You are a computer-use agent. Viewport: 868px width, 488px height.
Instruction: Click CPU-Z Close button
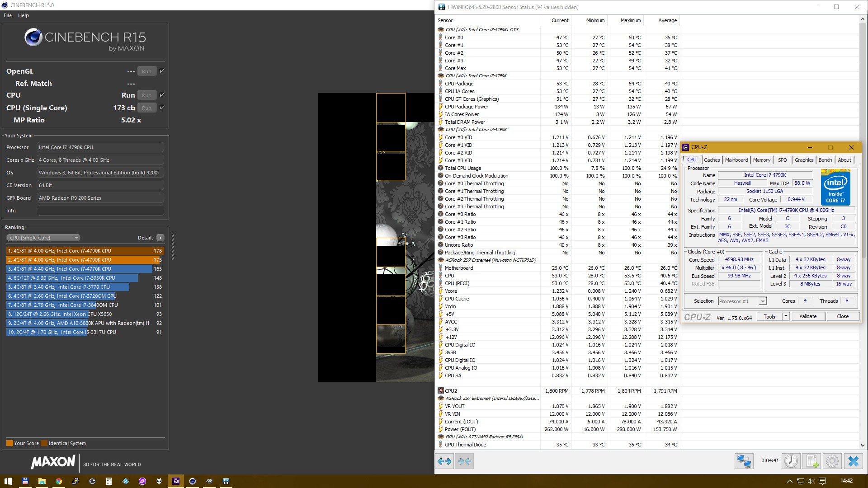843,316
